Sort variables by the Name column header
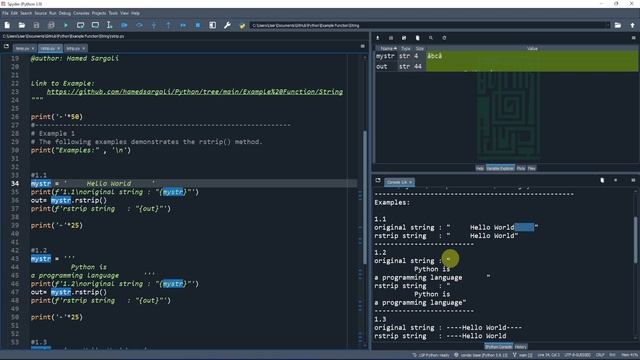Screen dimensions: 640x360 (387, 49)
